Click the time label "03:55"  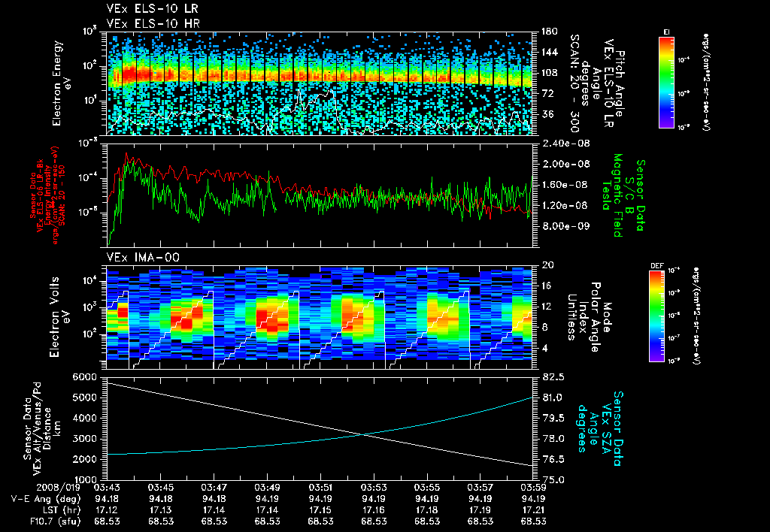coord(427,488)
